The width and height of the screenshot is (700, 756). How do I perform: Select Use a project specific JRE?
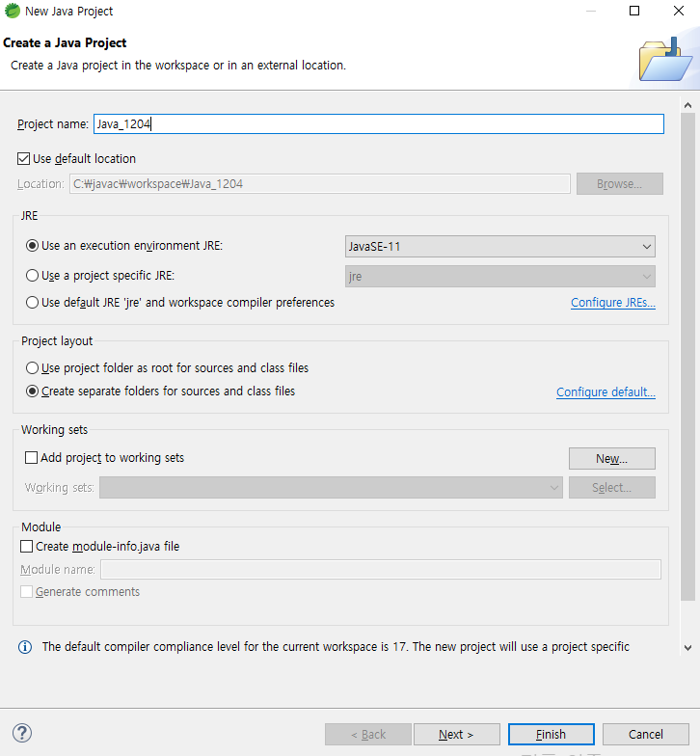pyautogui.click(x=33, y=276)
